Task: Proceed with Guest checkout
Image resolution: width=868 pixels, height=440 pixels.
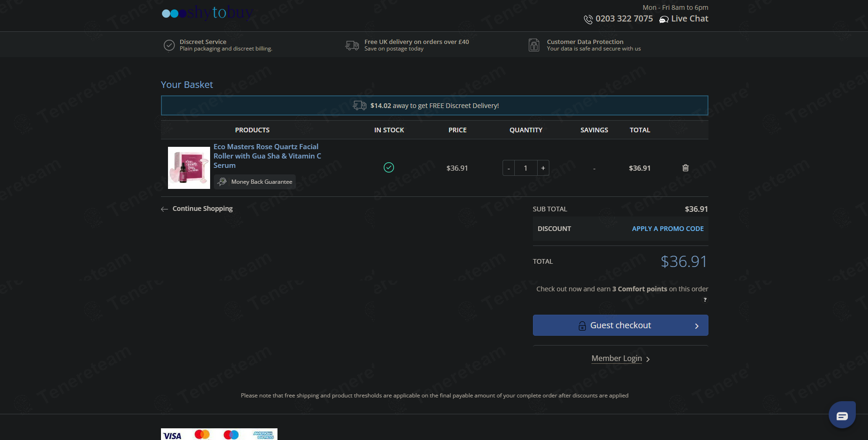Action: pyautogui.click(x=620, y=325)
